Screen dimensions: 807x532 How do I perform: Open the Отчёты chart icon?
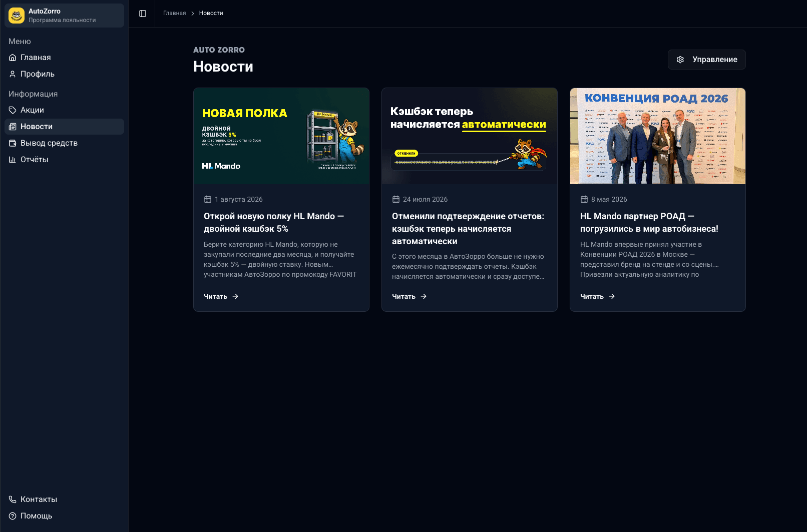13,160
